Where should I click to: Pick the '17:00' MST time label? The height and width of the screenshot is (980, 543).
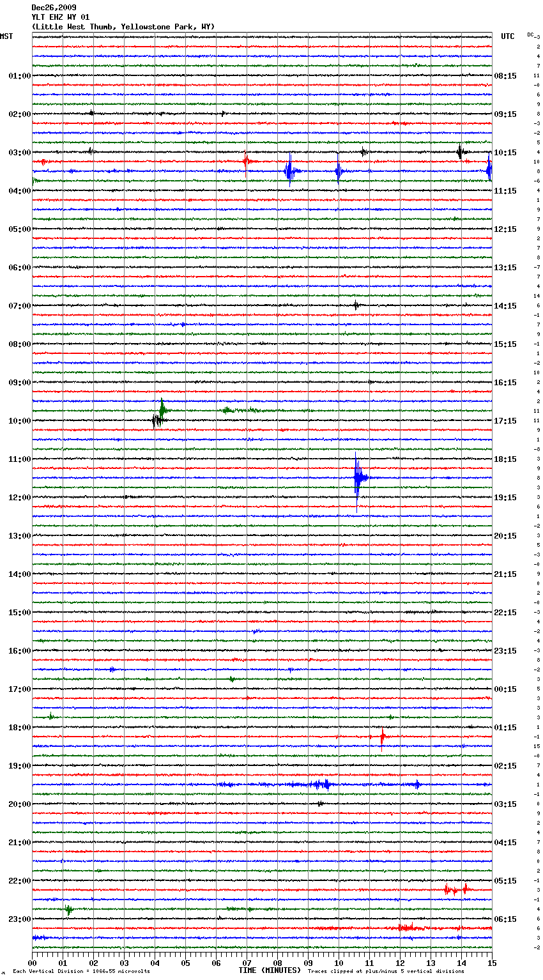[20, 689]
